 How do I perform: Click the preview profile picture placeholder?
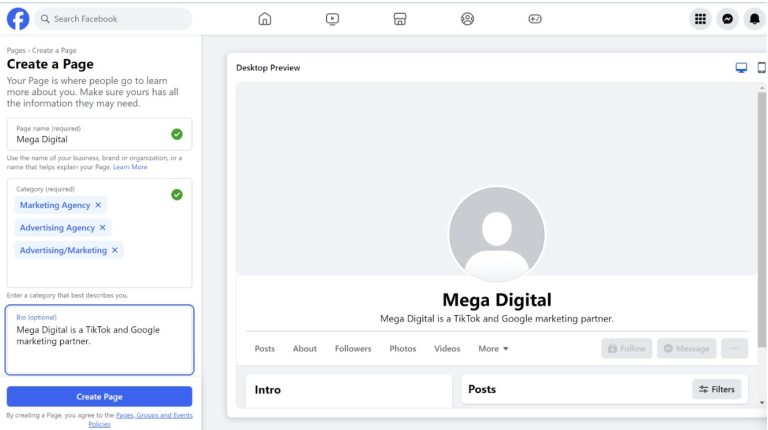tap(497, 234)
